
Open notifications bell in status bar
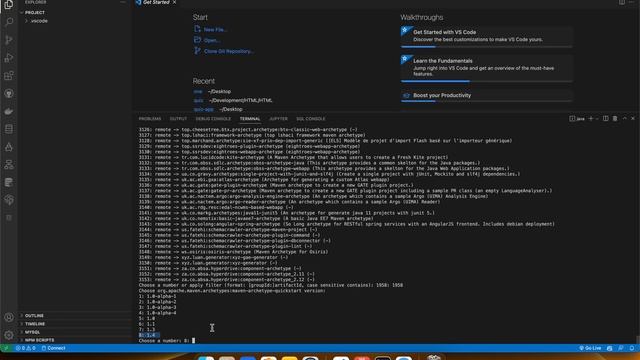pyautogui.click(x=632, y=348)
